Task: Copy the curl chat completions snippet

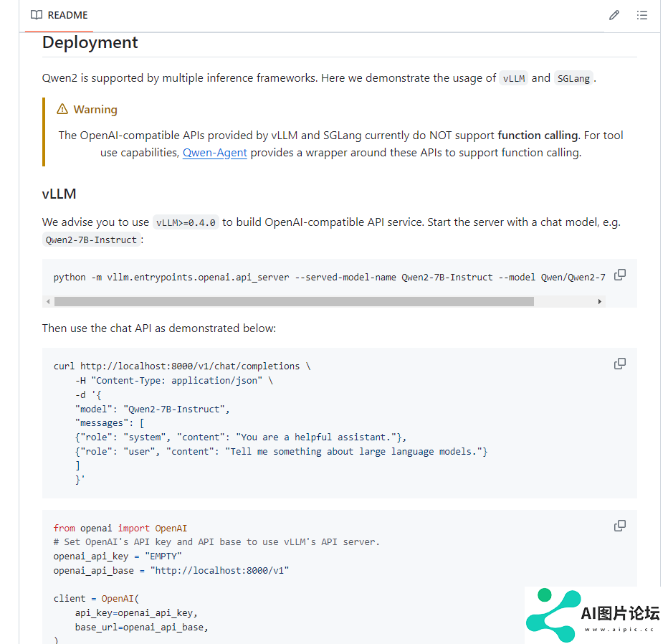Action: click(620, 364)
